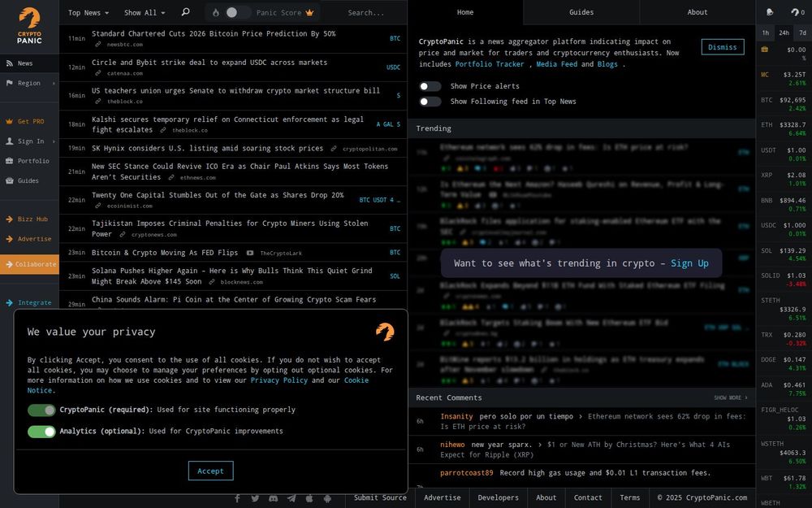The width and height of the screenshot is (812, 508).
Task: Open the Media Feed link
Action: (557, 63)
